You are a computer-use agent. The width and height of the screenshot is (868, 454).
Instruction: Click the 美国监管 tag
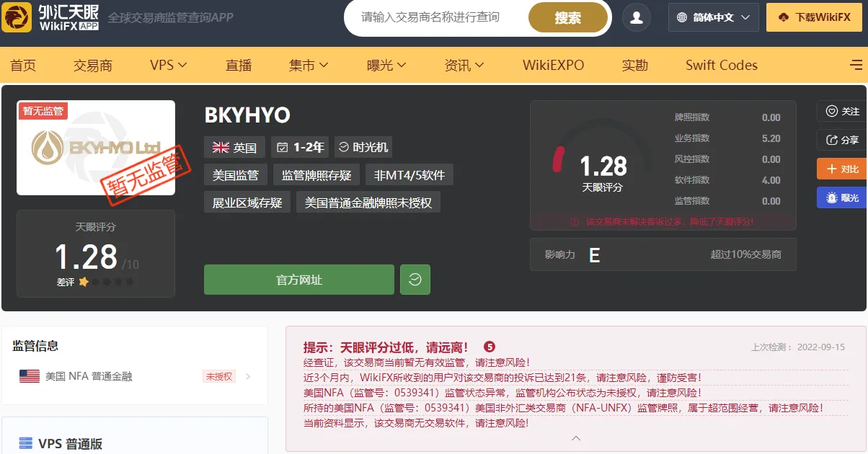pos(236,175)
